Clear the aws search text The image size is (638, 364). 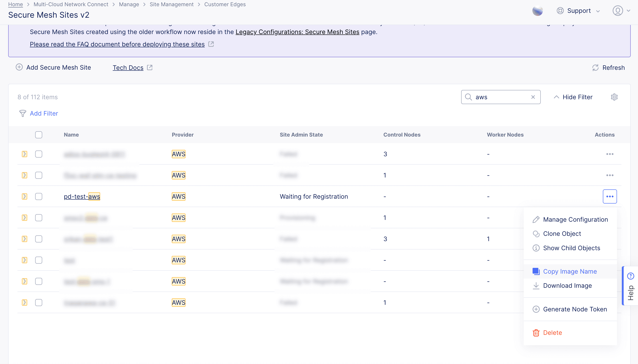tap(533, 97)
